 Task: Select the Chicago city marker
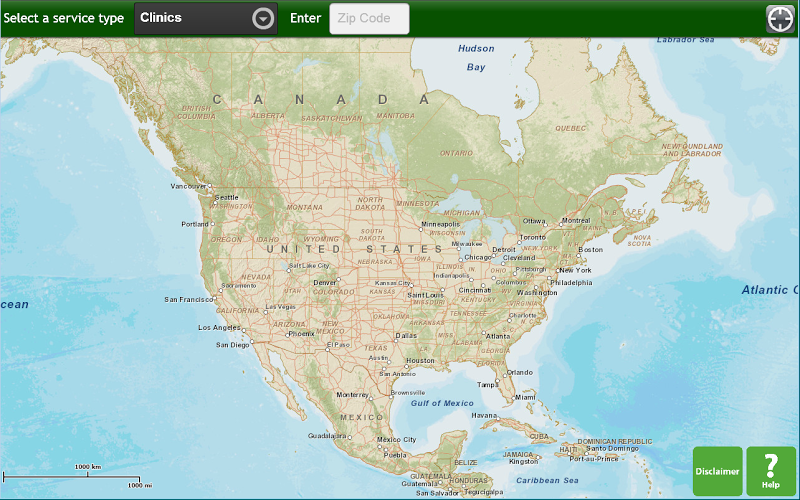(460, 260)
